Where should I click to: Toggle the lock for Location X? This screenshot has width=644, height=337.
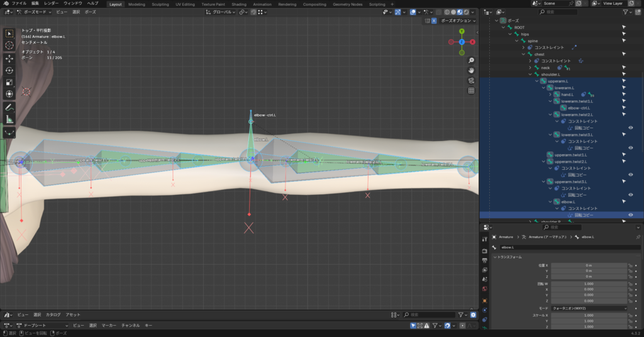click(630, 266)
